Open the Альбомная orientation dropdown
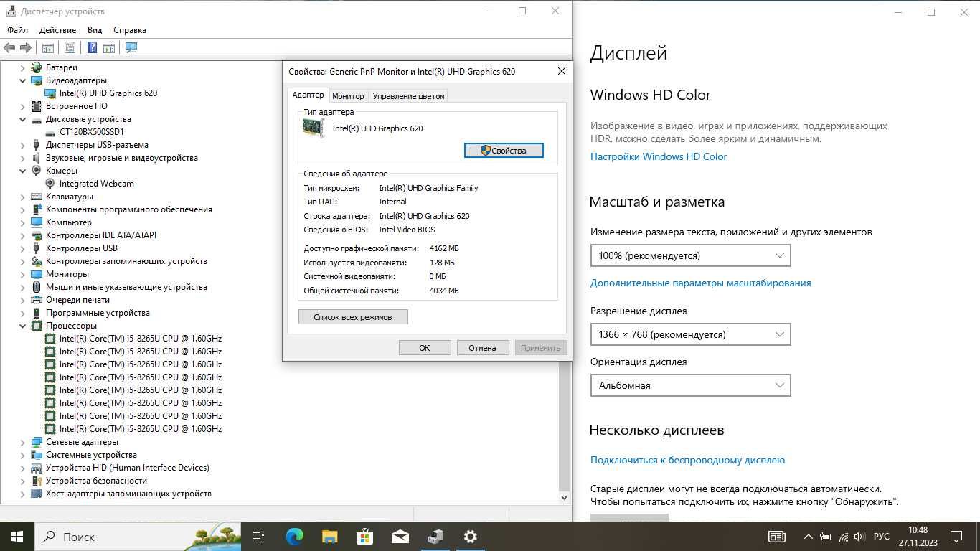The image size is (980, 551). 690,385
